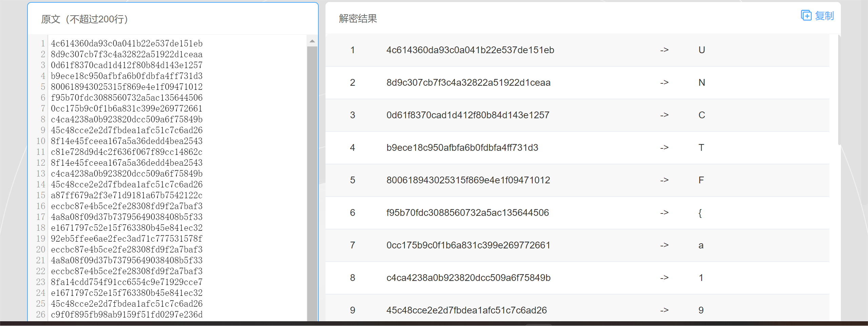Click input line 8d9c307cb7f3c4a32822a51922d1ceaa
The height and width of the screenshot is (326, 868).
click(127, 54)
